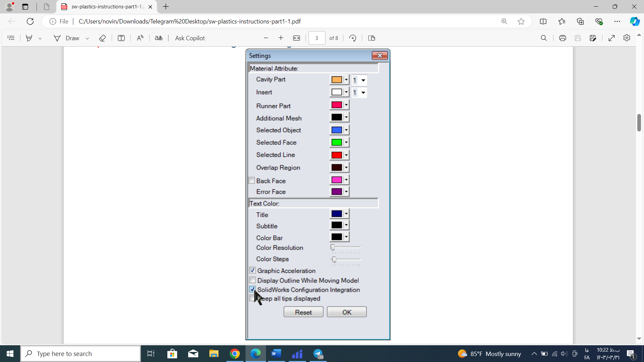The height and width of the screenshot is (362, 644).
Task: Open the bookmark/favorites icon
Action: [562, 21]
